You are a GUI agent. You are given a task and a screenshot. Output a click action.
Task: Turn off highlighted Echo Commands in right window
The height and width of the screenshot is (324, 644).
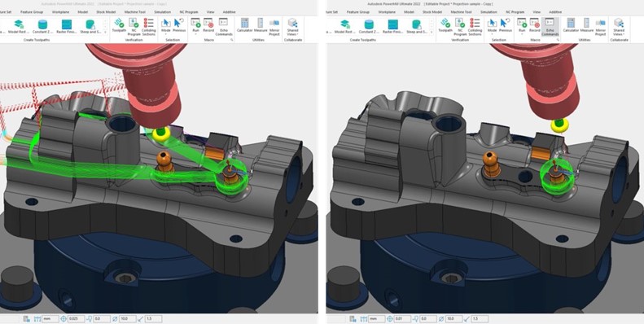tap(550, 27)
